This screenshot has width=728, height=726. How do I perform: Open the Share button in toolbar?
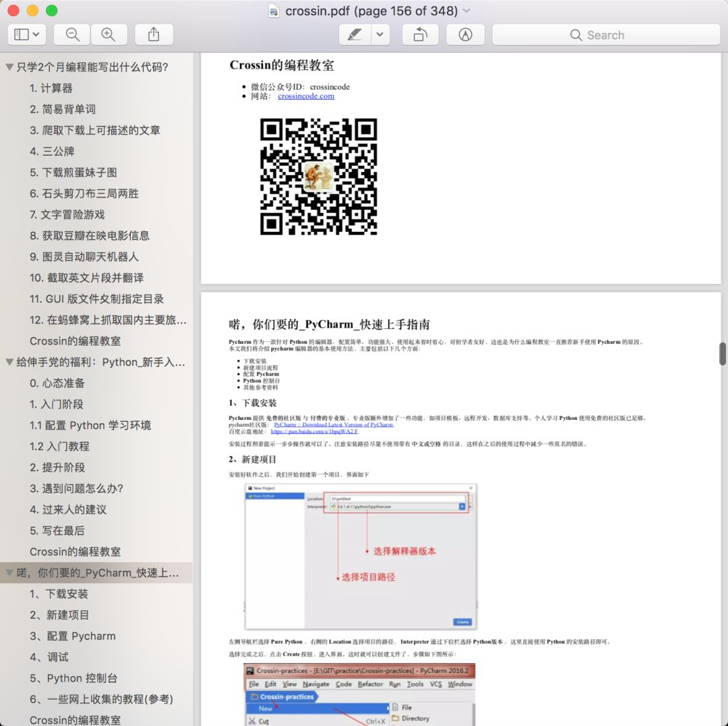tap(154, 34)
